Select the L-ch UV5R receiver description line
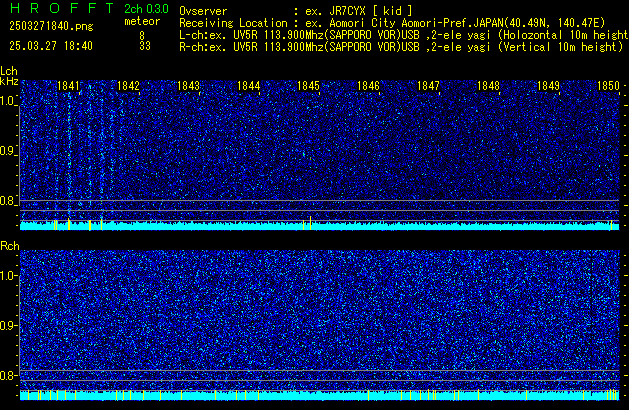 click(404, 35)
